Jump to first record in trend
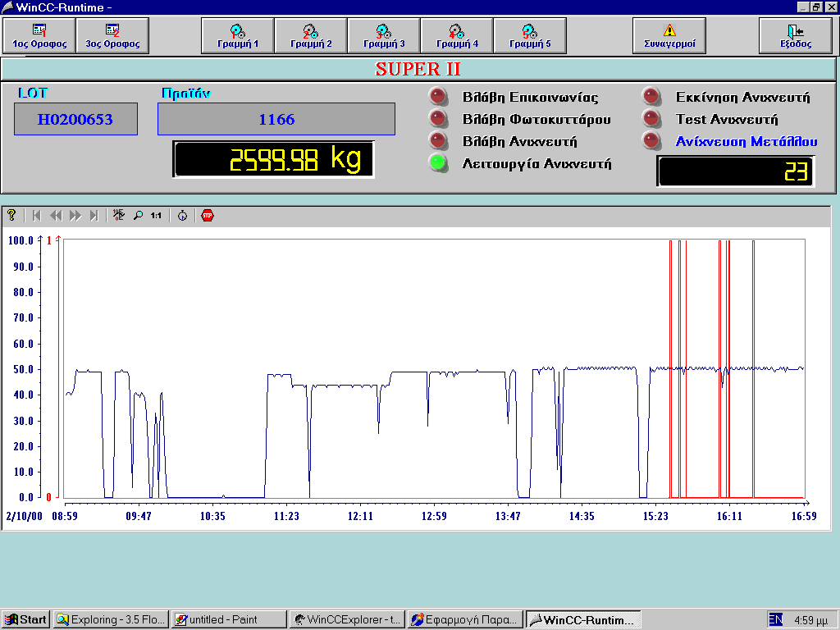The height and width of the screenshot is (630, 840). 36,216
